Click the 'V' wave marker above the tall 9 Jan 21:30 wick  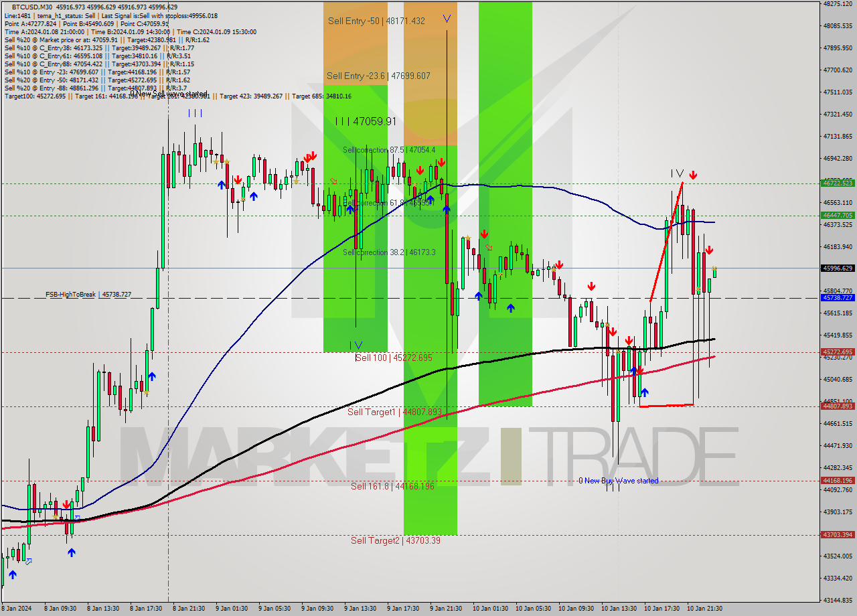click(x=447, y=19)
